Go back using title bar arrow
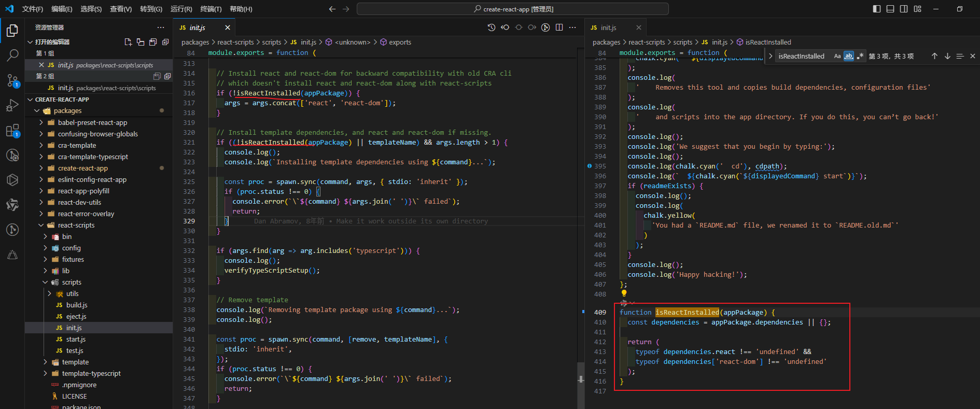The image size is (980, 409). pyautogui.click(x=332, y=9)
